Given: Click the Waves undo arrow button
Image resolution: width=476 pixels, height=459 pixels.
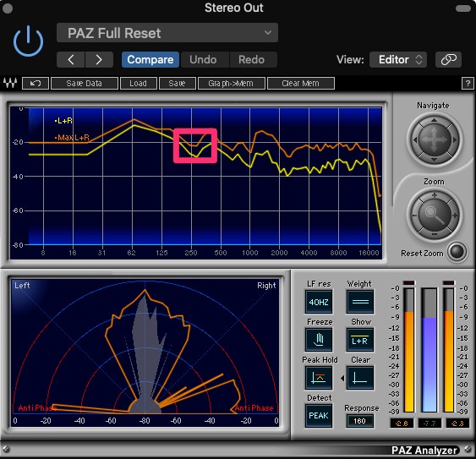Looking at the screenshot, I should [x=36, y=83].
